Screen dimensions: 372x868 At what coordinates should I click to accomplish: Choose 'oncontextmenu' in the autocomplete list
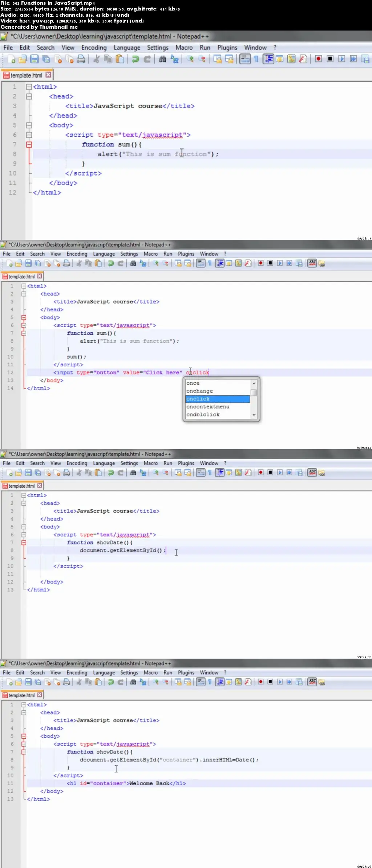pyautogui.click(x=218, y=407)
